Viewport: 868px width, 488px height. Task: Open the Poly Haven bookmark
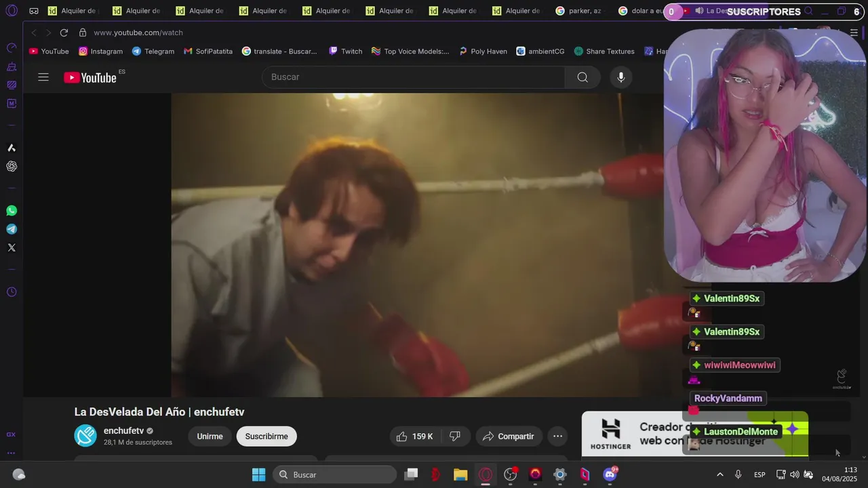483,52
